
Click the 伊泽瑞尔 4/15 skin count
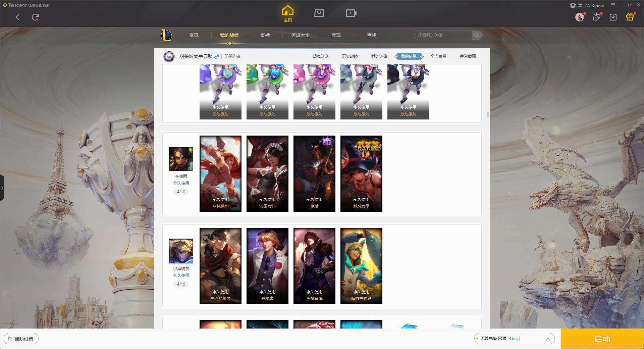181,284
